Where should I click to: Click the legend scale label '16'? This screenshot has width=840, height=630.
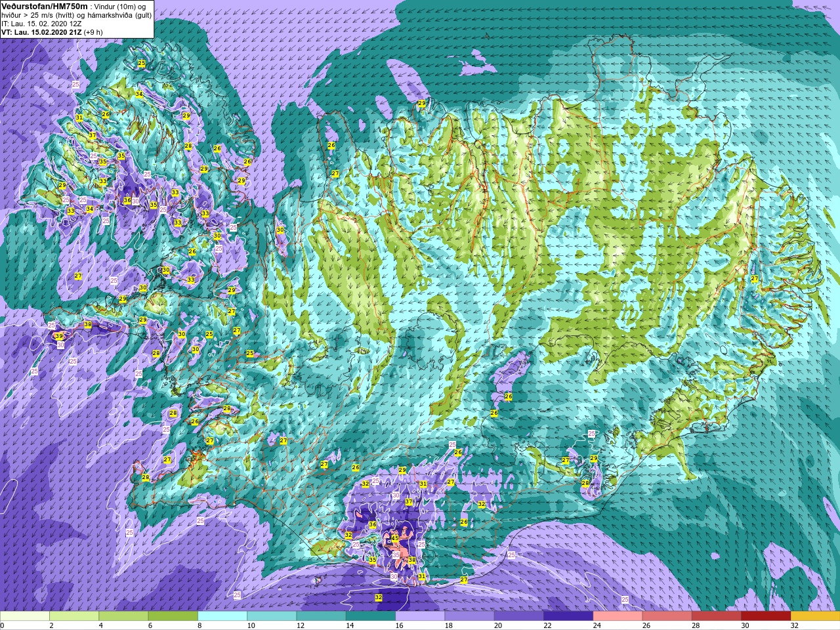coord(399,625)
